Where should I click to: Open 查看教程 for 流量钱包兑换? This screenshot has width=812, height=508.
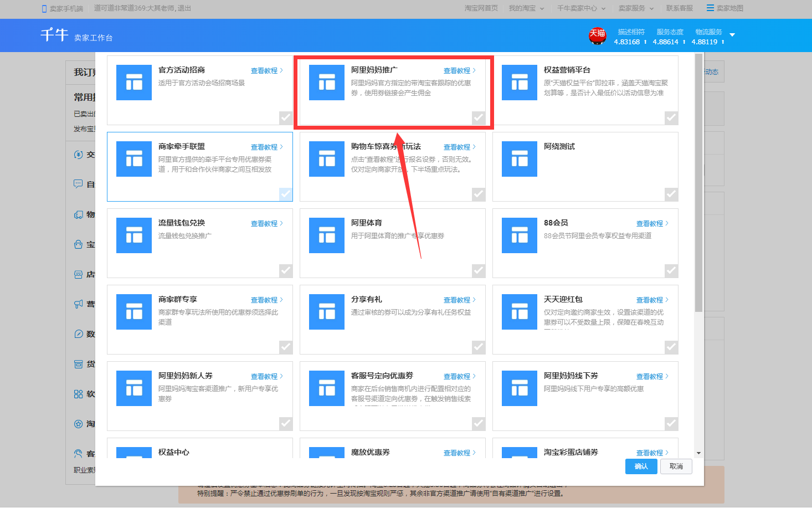(267, 224)
